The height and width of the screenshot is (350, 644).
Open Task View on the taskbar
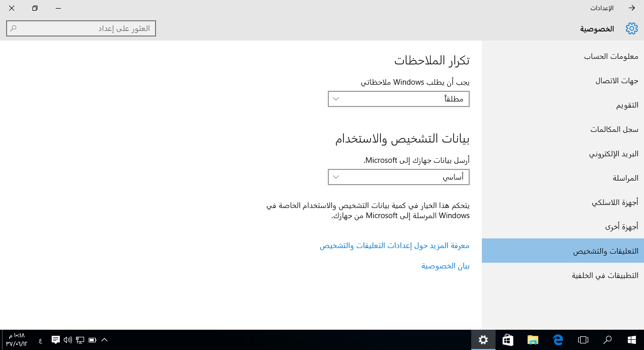tap(583, 340)
